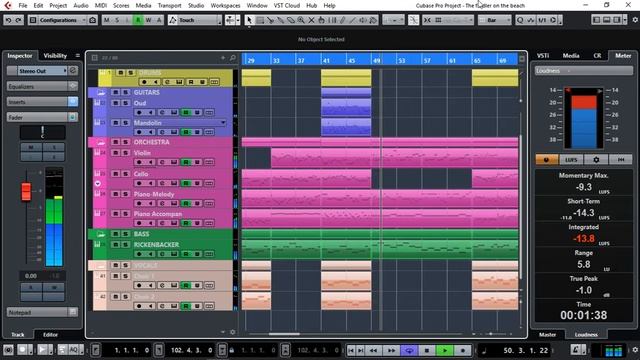640x360 pixels.
Task: Expand the Inserts inspector section
Action: 42,102
